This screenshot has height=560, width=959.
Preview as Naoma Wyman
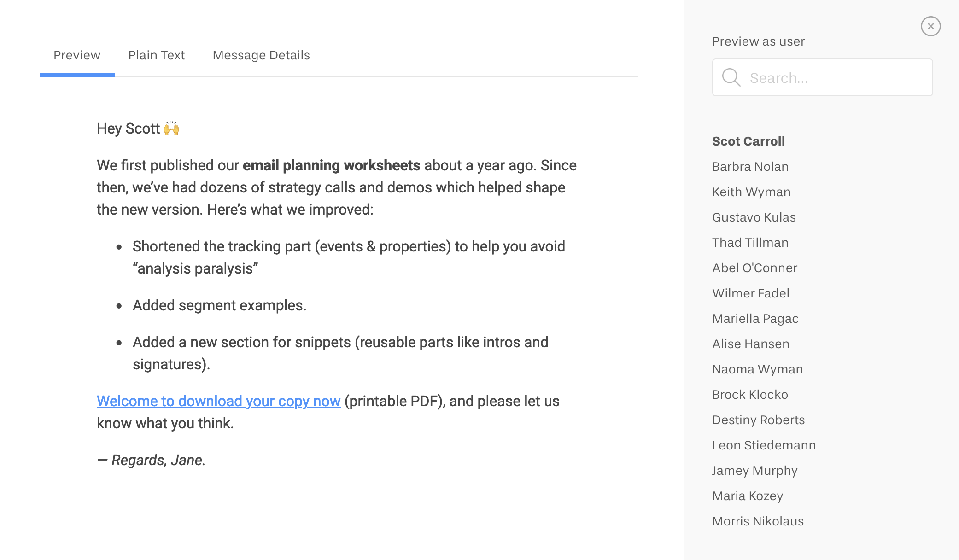[758, 369]
